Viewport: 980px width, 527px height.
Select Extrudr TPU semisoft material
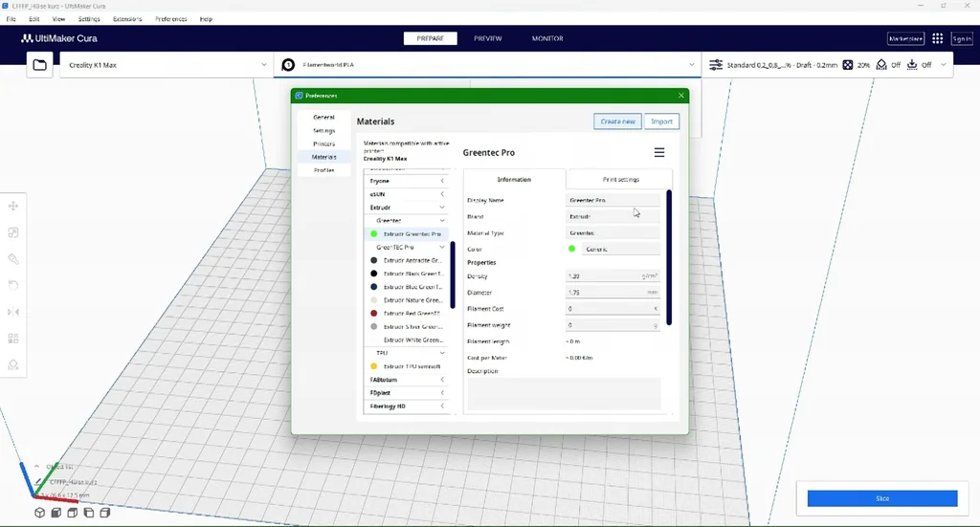(406, 366)
